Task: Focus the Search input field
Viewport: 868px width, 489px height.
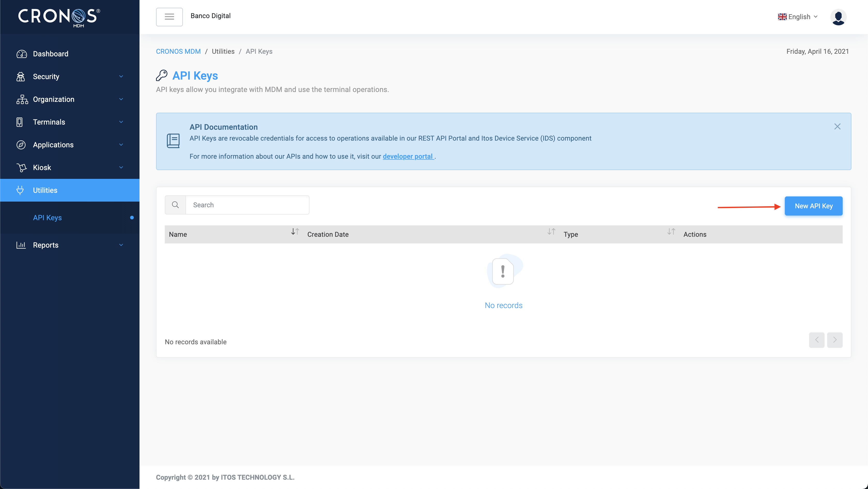Action: (x=247, y=205)
